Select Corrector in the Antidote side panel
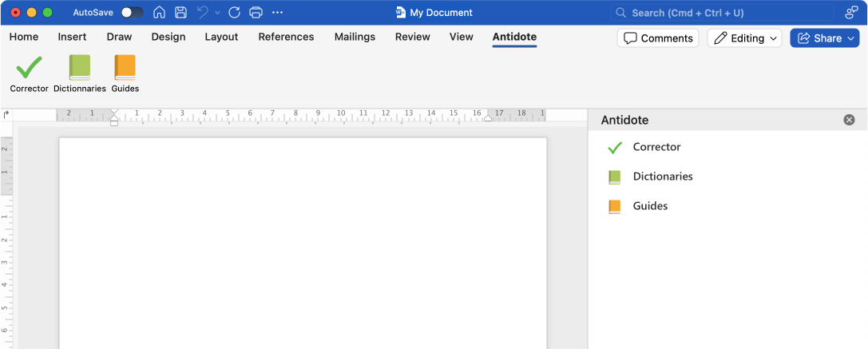 click(656, 147)
